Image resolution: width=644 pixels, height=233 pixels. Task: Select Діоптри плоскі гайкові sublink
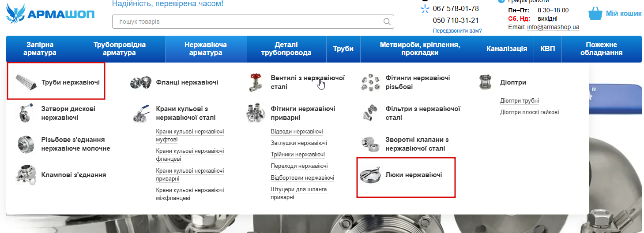[x=530, y=112]
